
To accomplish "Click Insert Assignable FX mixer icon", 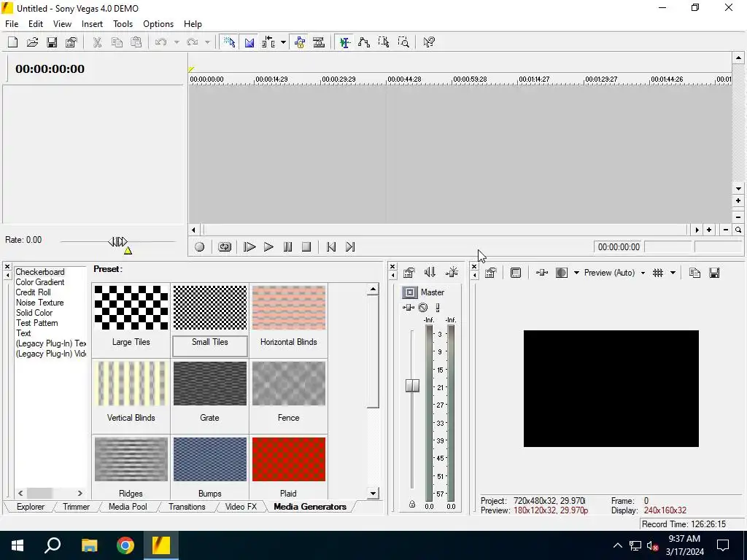I will click(x=452, y=273).
